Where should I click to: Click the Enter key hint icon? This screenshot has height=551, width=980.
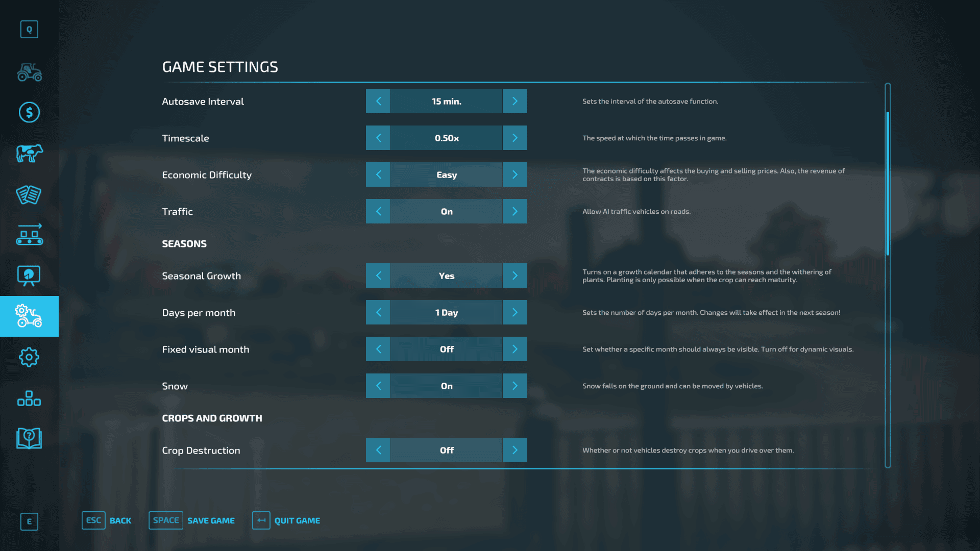[x=261, y=520]
